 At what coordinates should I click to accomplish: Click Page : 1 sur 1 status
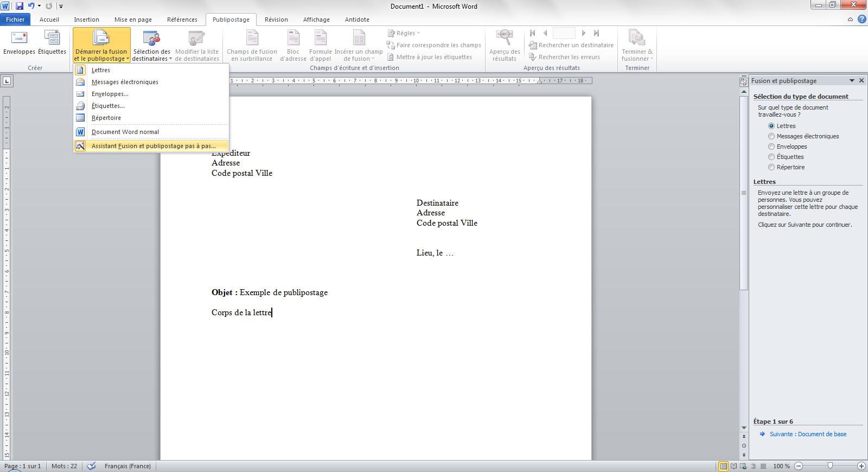click(22, 466)
